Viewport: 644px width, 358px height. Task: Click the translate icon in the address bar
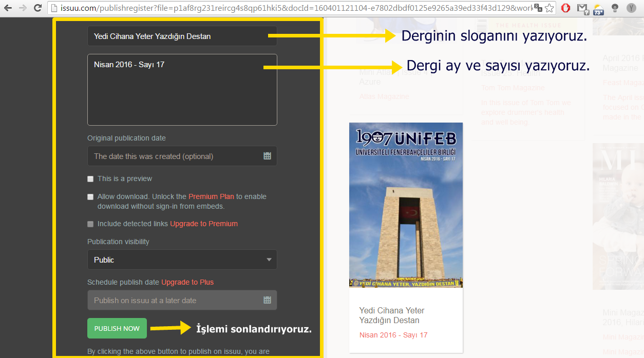pyautogui.click(x=537, y=8)
